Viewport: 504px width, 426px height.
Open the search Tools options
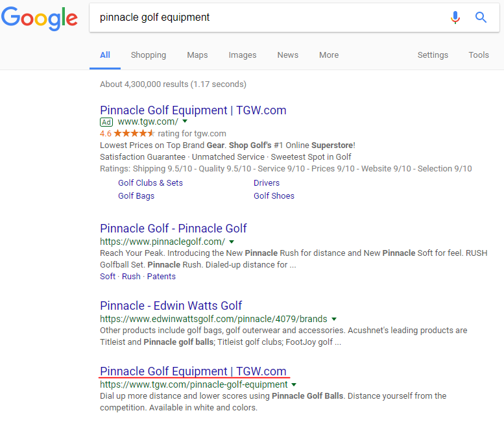click(479, 55)
